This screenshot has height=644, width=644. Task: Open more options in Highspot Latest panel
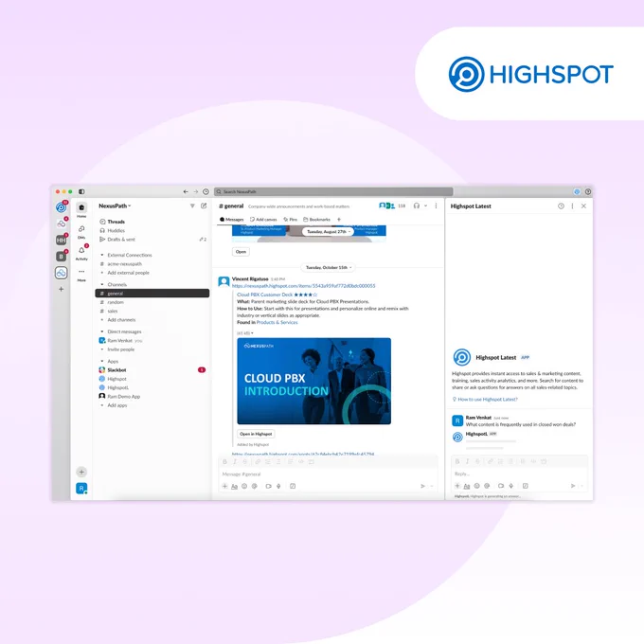click(x=573, y=206)
